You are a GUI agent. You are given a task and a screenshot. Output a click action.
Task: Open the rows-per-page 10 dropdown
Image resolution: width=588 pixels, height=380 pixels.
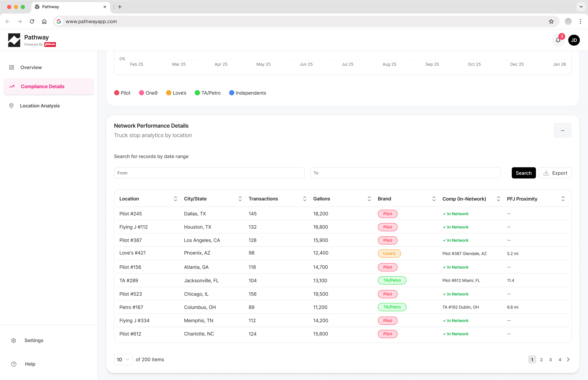coord(123,359)
